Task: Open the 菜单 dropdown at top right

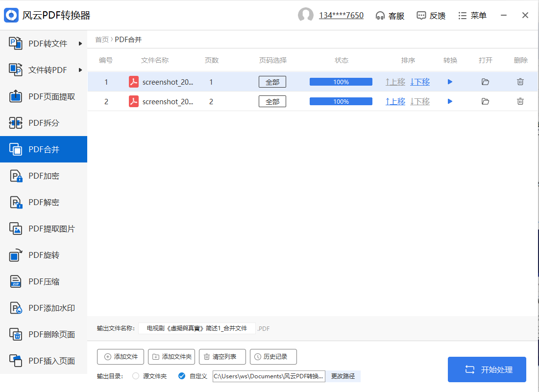Action: (x=472, y=15)
